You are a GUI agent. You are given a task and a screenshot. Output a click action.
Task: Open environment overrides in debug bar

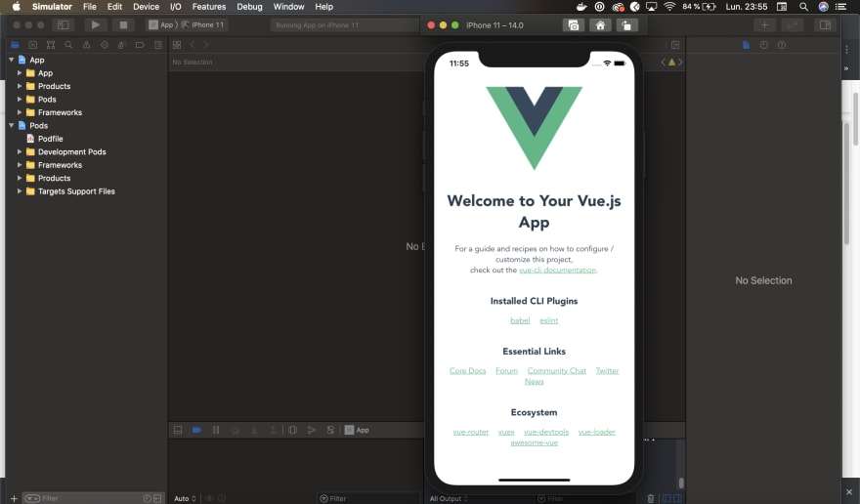[x=330, y=430]
